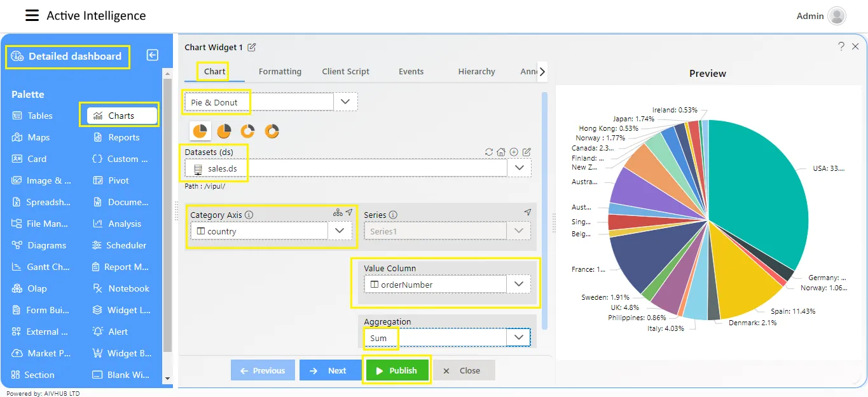Publish the chart widget
The width and height of the screenshot is (868, 397).
click(x=397, y=370)
